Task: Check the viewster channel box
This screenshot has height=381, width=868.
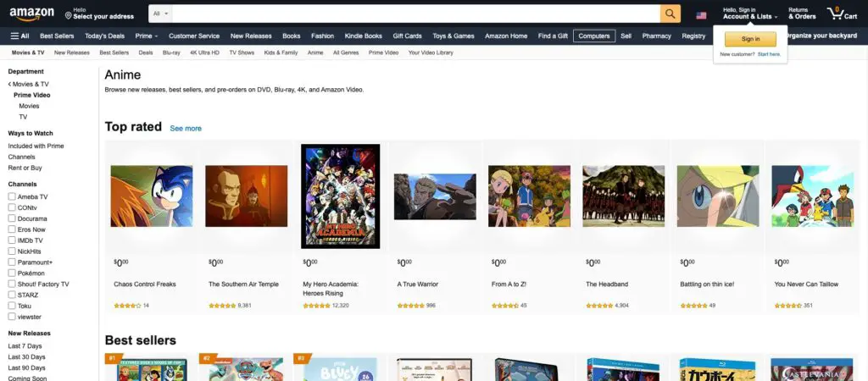Action: point(12,317)
